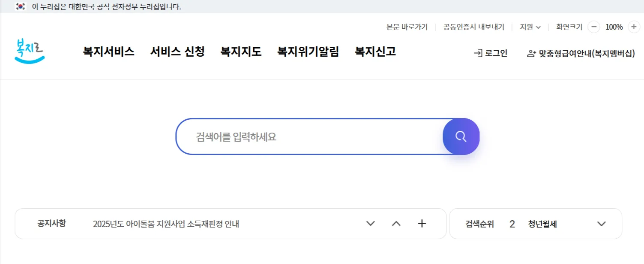This screenshot has width=644, height=264.
Task: Click the 복지로 logo icon
Action: (29, 51)
